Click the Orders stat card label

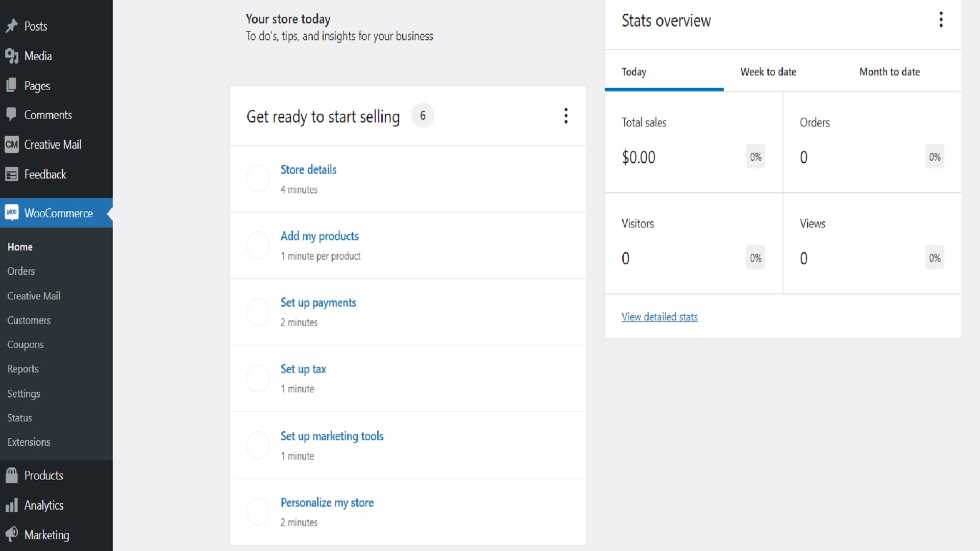coord(815,122)
